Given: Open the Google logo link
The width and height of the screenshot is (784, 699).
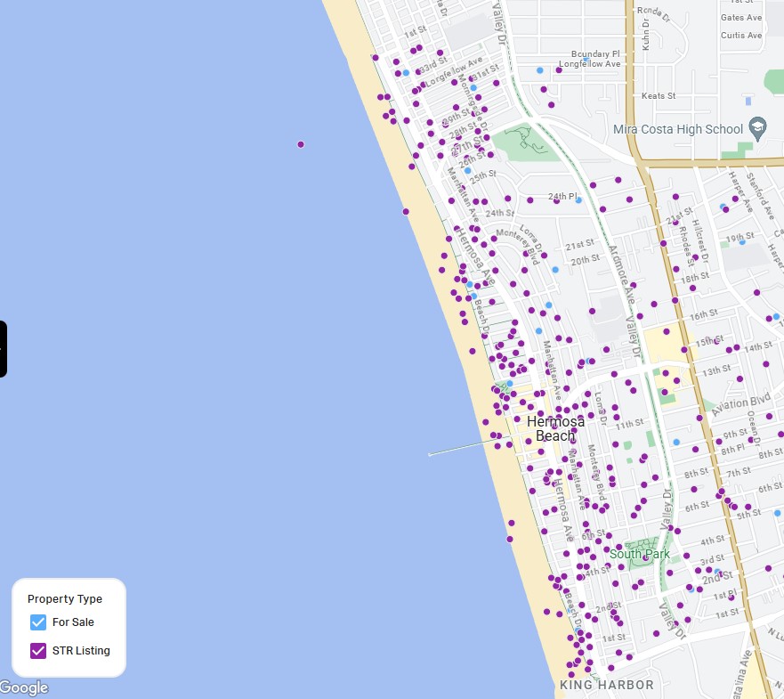Looking at the screenshot, I should pyautogui.click(x=24, y=688).
